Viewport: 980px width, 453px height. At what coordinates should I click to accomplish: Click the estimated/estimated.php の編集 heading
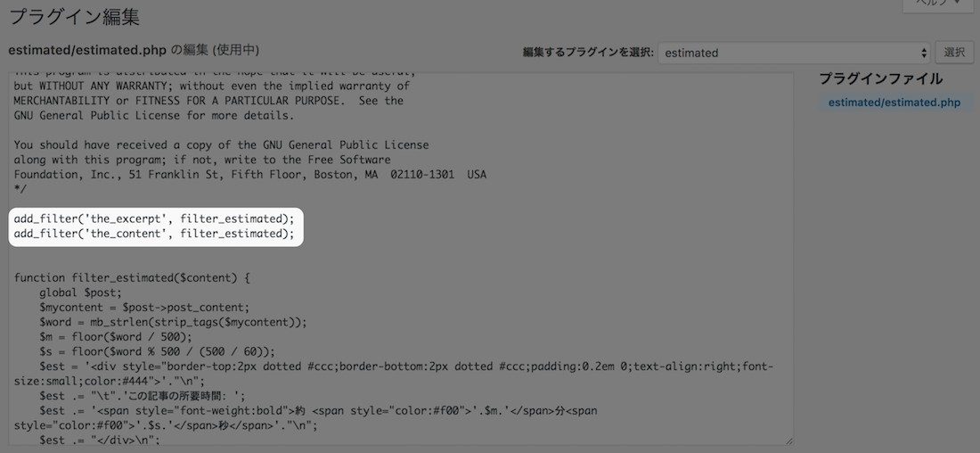(134, 50)
